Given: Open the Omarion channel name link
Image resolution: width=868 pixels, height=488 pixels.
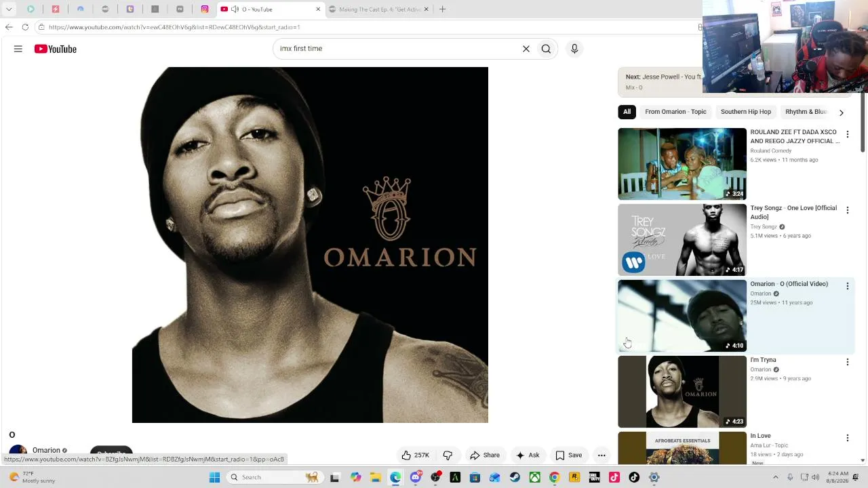Looking at the screenshot, I should point(47,451).
